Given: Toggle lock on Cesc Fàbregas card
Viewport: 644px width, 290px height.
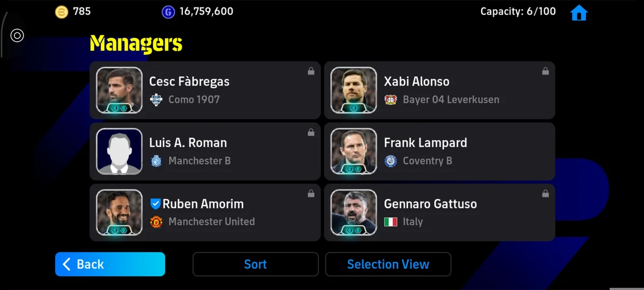Looking at the screenshot, I should [311, 71].
